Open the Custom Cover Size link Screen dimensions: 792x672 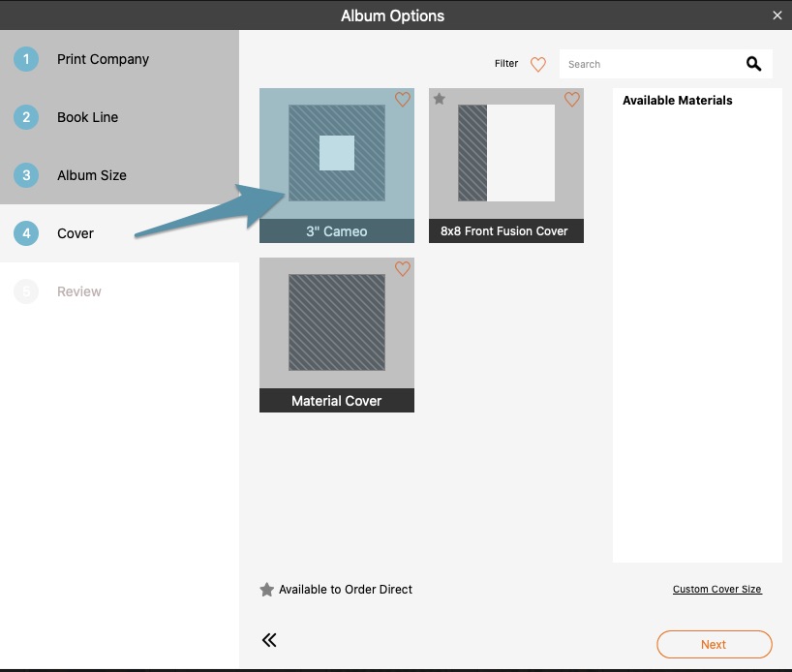pos(716,589)
